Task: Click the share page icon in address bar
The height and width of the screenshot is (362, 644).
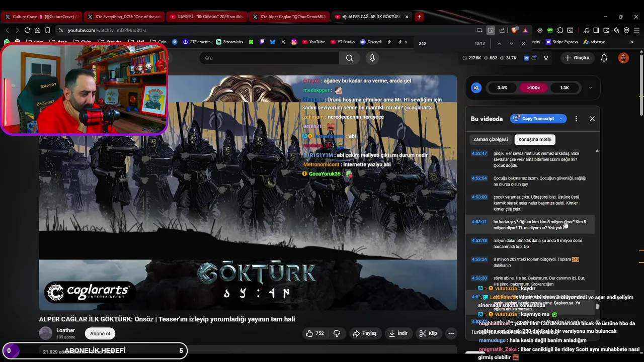Action: click(x=502, y=30)
